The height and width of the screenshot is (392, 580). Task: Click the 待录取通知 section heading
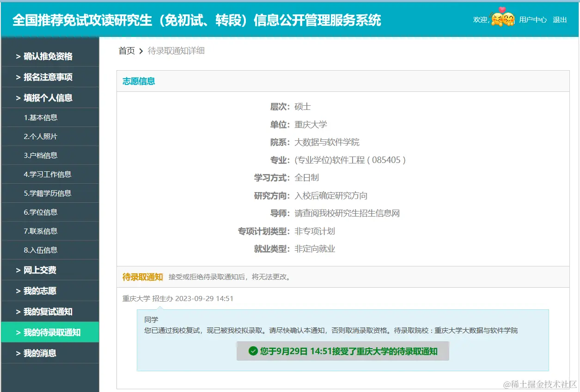click(x=143, y=277)
